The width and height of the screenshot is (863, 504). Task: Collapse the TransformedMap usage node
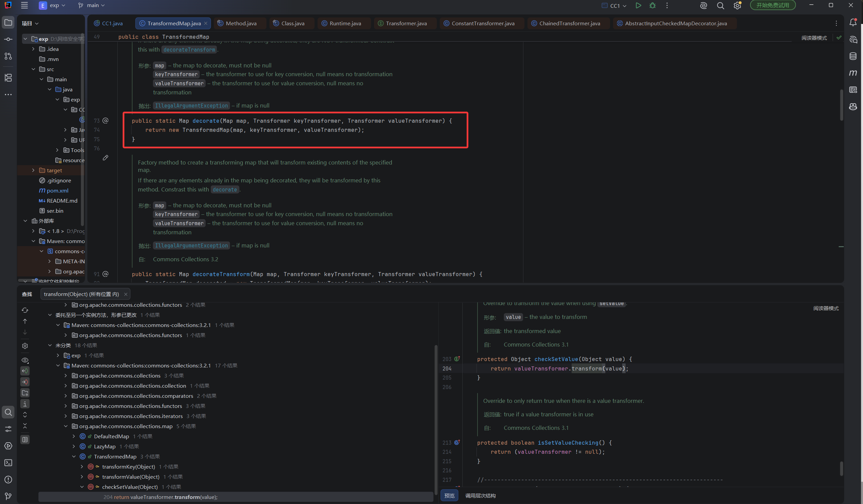click(x=74, y=456)
